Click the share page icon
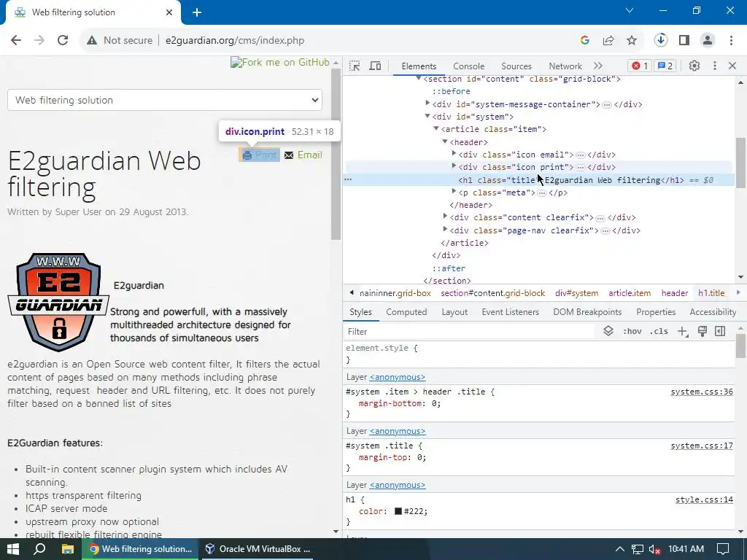The height and width of the screenshot is (560, 747). click(x=608, y=41)
